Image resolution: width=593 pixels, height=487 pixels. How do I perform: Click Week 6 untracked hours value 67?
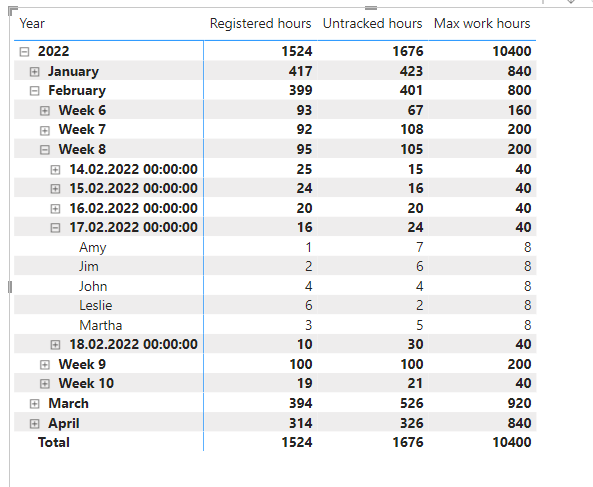tap(415, 110)
